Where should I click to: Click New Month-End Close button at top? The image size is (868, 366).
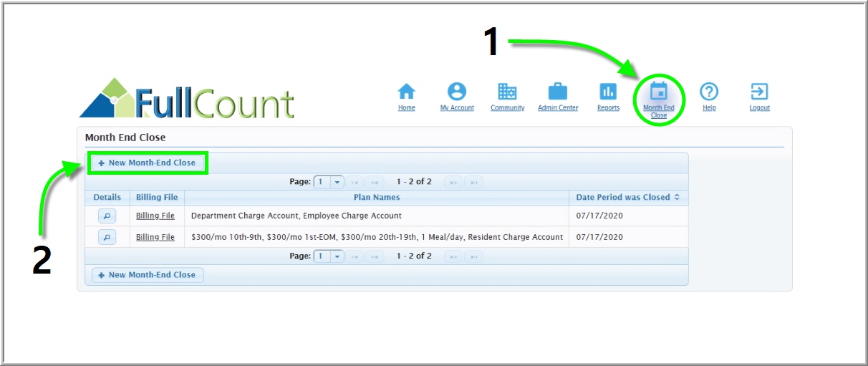(x=148, y=163)
